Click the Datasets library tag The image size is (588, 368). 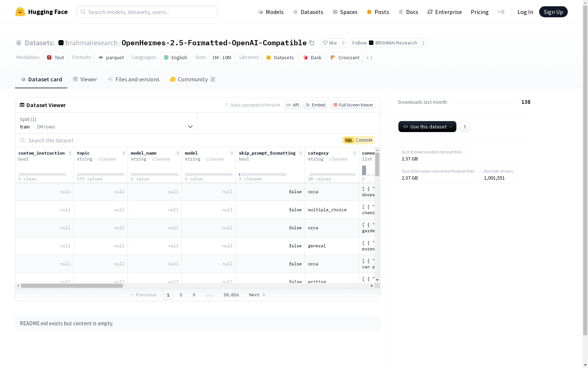coord(280,57)
